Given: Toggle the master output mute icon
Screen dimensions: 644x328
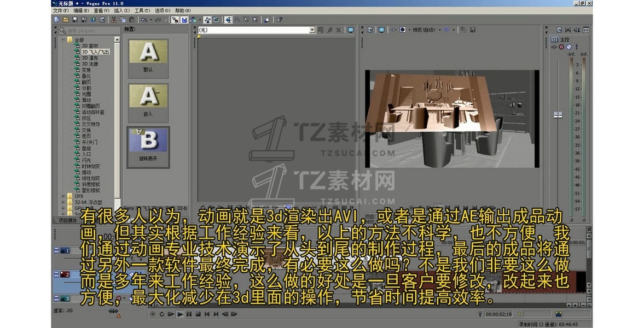Looking at the screenshot, I should click(568, 47).
